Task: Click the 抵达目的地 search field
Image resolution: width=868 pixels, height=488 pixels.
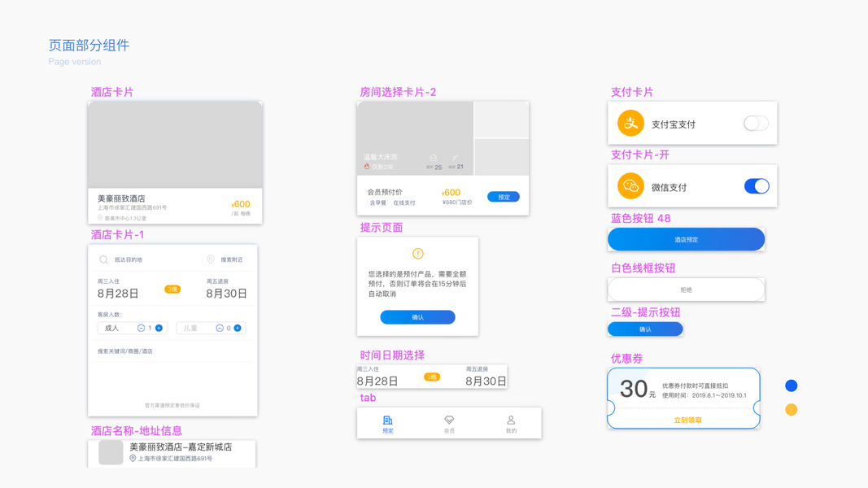Action: pyautogui.click(x=150, y=259)
